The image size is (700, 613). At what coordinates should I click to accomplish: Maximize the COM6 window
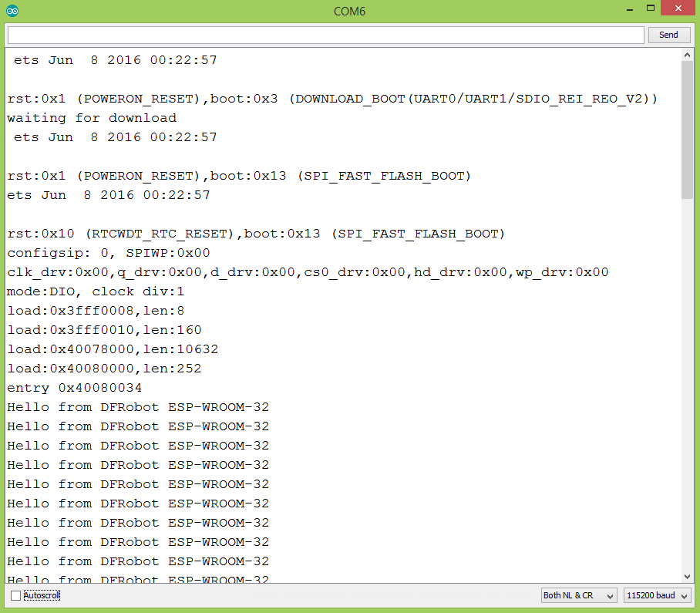click(650, 8)
